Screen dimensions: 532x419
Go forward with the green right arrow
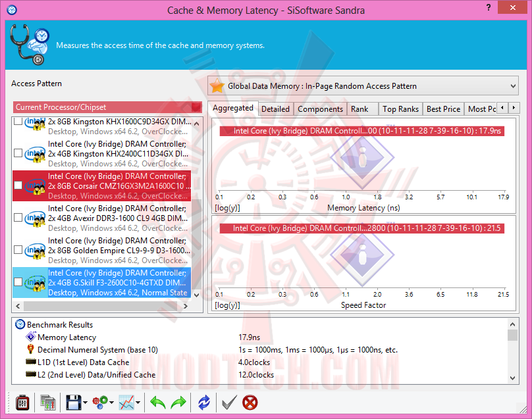click(178, 403)
